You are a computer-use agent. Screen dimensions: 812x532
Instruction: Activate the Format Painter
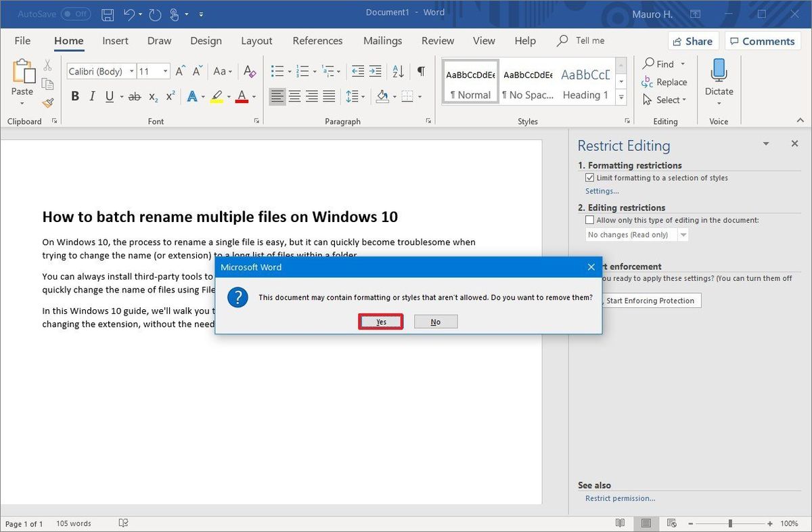click(x=47, y=102)
